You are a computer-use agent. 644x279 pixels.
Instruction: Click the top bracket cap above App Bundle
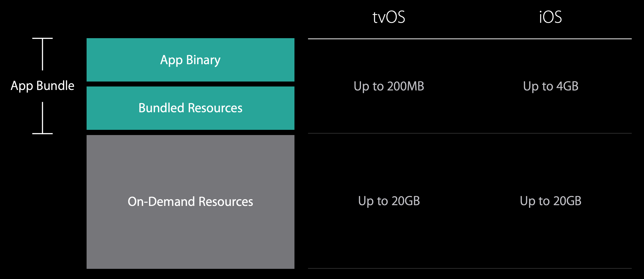[42, 38]
